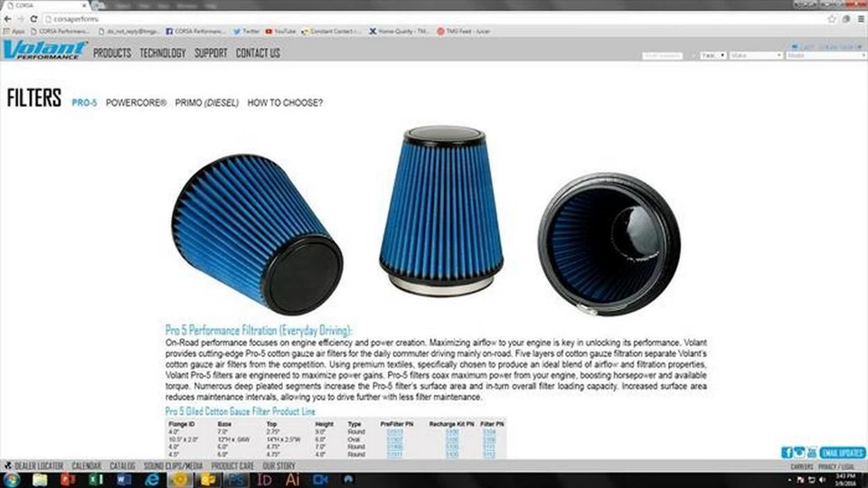
Task: Click the CORSA browser tab
Action: click(44, 5)
